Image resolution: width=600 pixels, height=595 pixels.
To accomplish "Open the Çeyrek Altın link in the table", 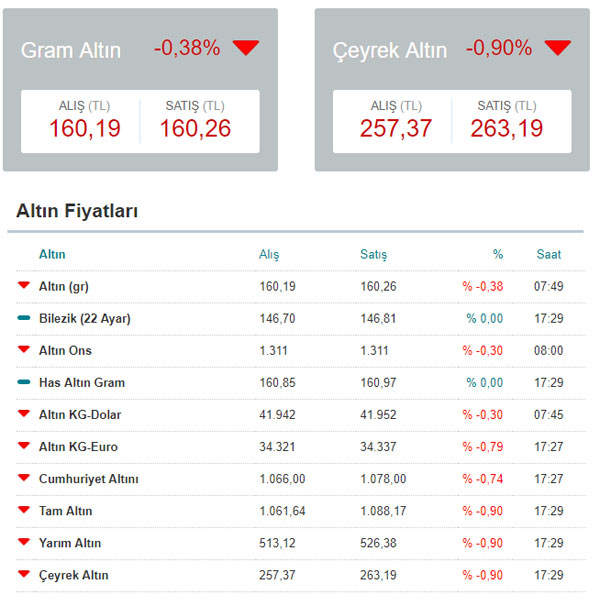I will tap(73, 575).
